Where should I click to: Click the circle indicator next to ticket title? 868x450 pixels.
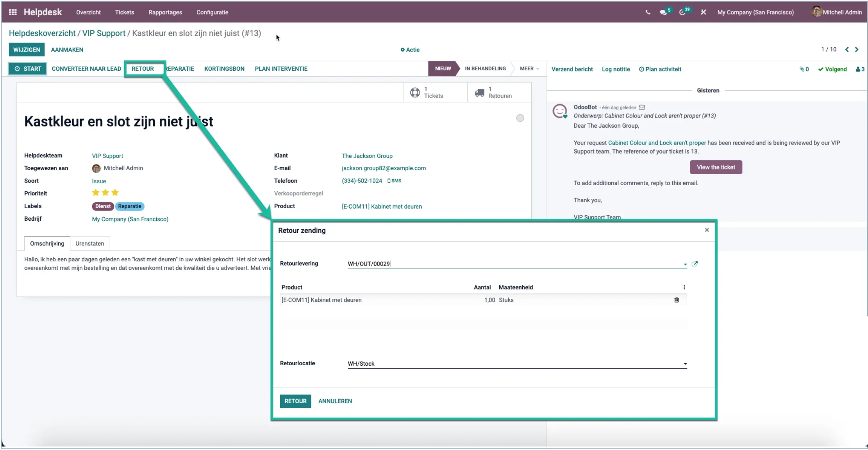520,118
